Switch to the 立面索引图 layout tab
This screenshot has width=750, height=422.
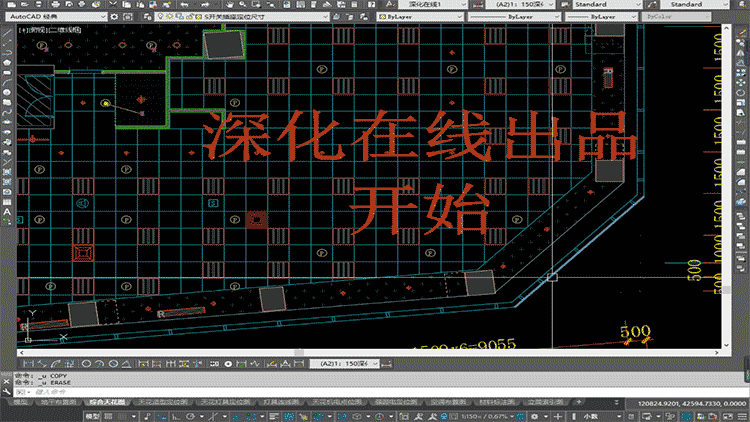pos(546,402)
